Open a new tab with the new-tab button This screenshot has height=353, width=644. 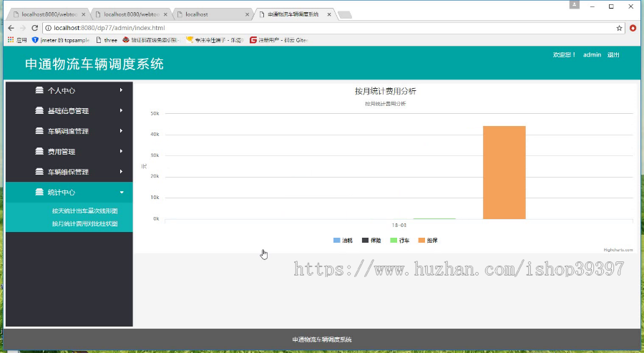[345, 15]
